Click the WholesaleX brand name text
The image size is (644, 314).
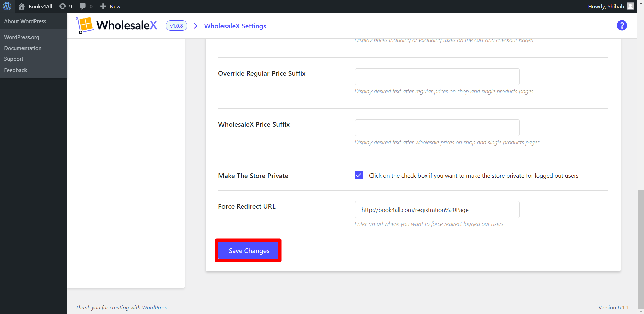pyautogui.click(x=127, y=25)
